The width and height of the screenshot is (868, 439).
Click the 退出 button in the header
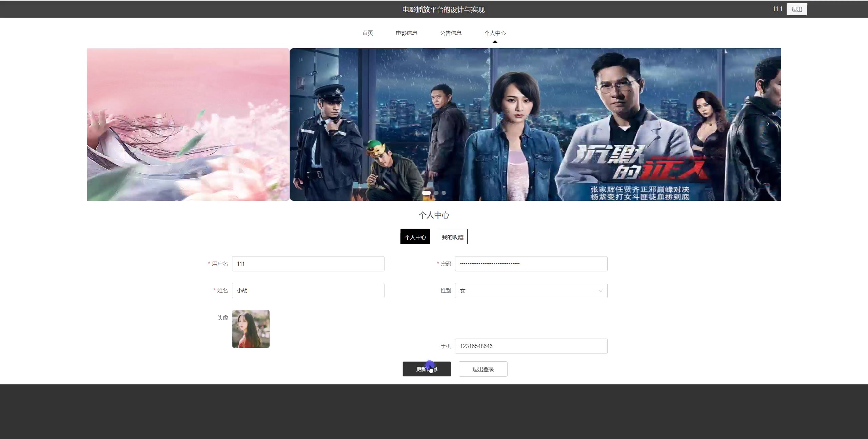(796, 9)
